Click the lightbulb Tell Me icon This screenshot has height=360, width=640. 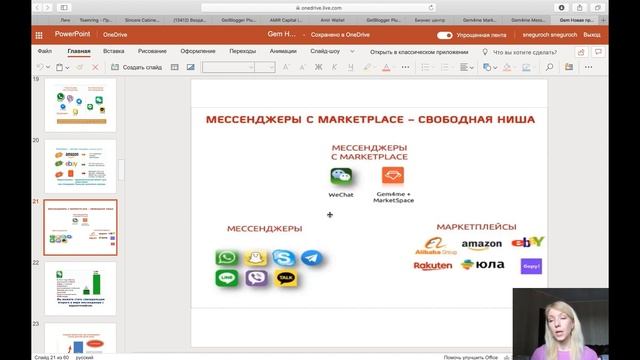tap(485, 52)
